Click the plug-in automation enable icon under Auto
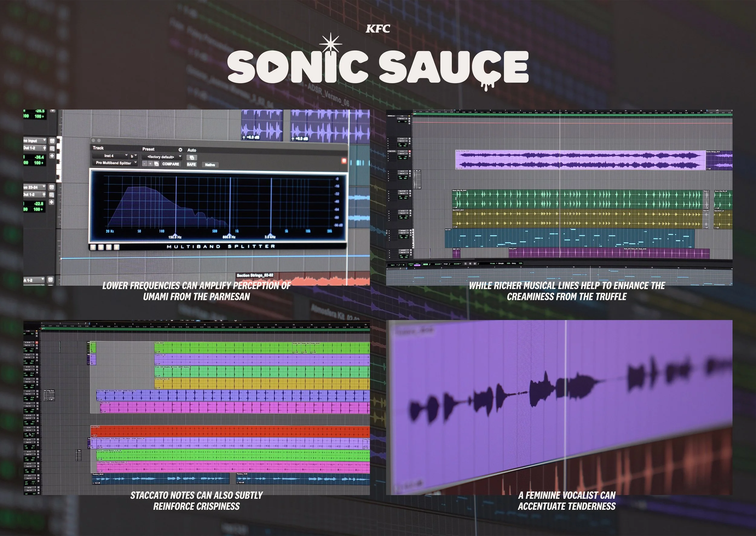This screenshot has width=756, height=536. click(x=192, y=158)
